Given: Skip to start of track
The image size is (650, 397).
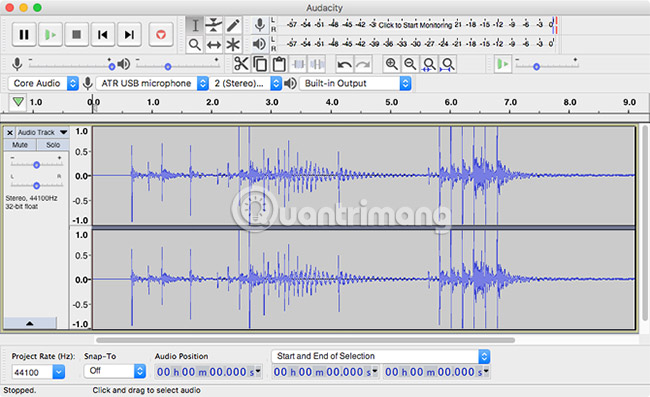Looking at the screenshot, I should 103,34.
